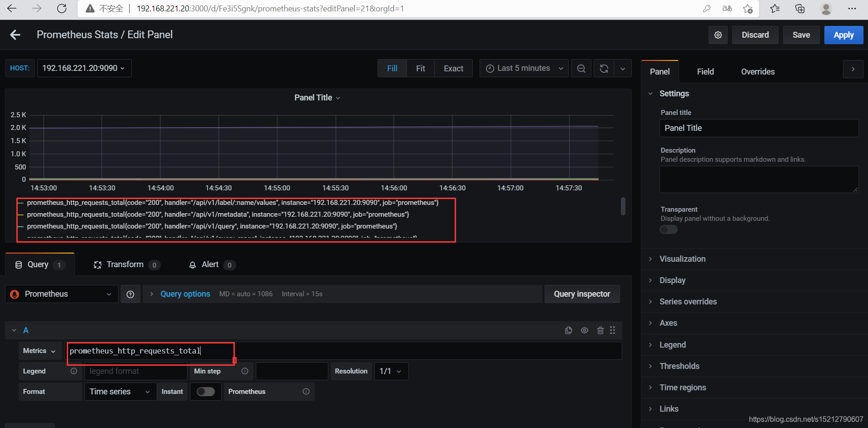
Task: Refresh the dashboard with the refresh icon
Action: [x=604, y=69]
